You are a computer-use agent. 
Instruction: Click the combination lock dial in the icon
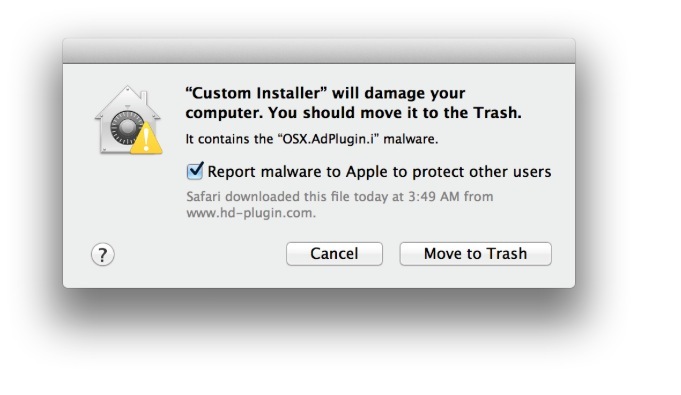point(126,127)
